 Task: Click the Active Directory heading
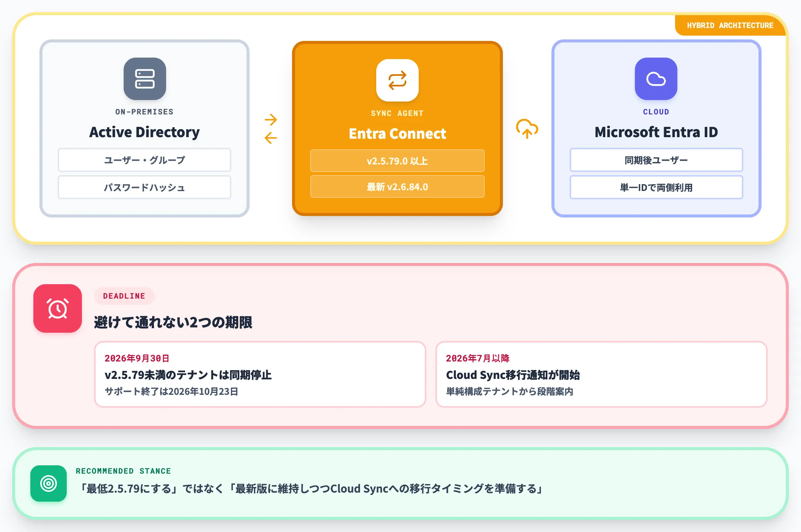[x=144, y=132]
